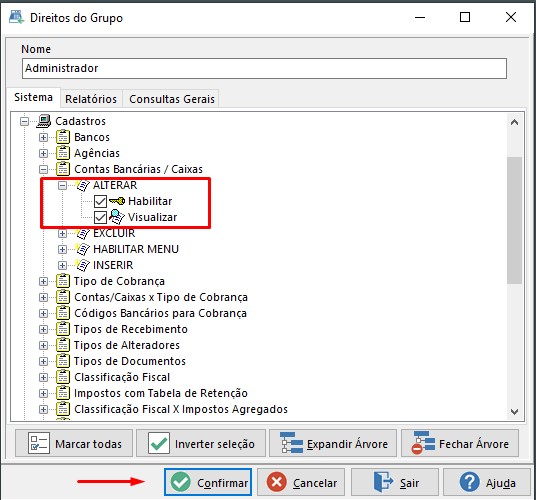This screenshot has width=536, height=500.
Task: Click the Agências clipboard icon
Action: coord(63,153)
